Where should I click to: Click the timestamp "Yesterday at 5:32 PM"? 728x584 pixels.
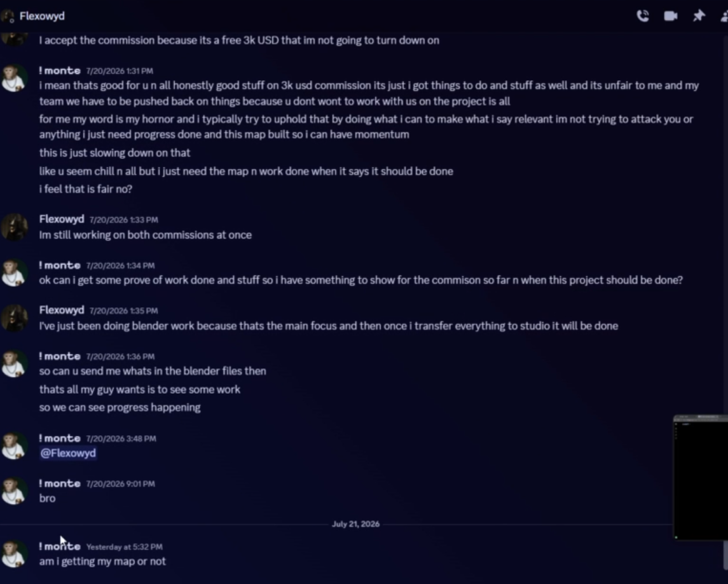[125, 547]
